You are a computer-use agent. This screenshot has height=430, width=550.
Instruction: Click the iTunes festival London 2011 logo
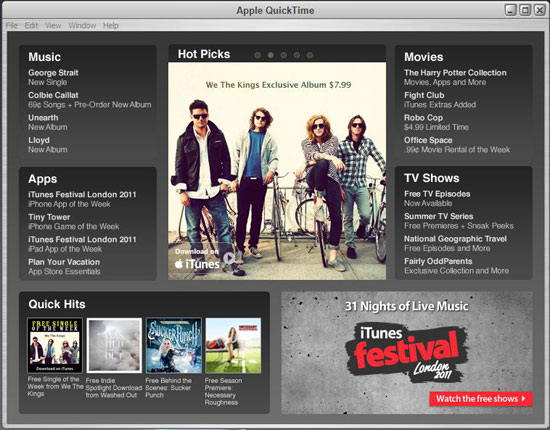[x=406, y=352]
